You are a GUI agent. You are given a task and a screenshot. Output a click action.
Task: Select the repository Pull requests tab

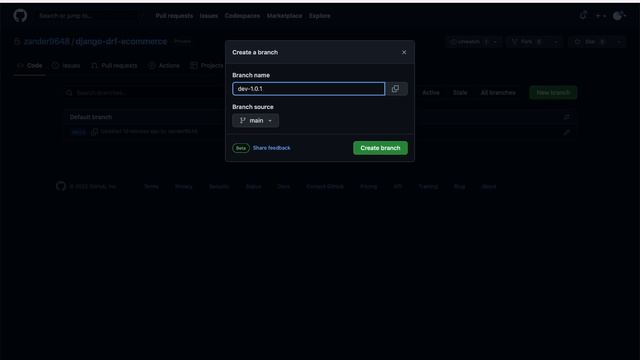[114, 65]
